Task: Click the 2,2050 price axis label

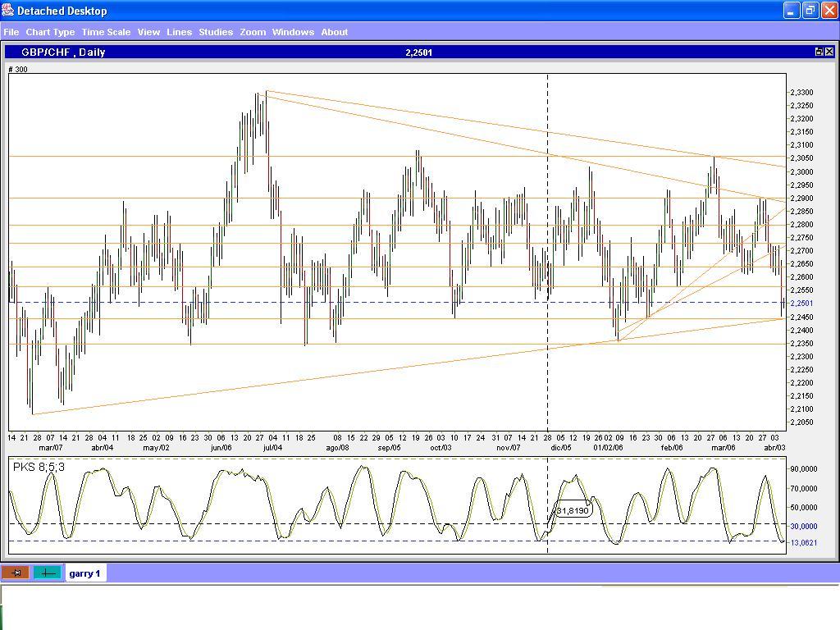Action: [801, 422]
